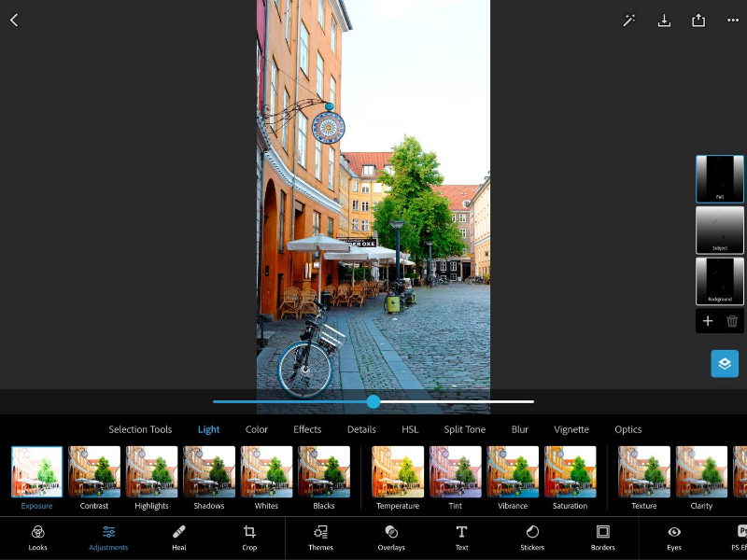
Task: Select the red-eye removal Eyes tool
Action: pos(674,538)
